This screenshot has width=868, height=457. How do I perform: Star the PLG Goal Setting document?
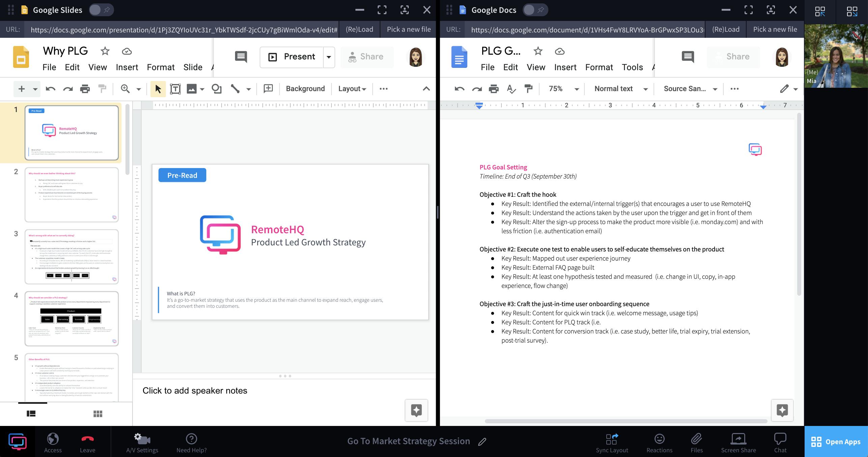[538, 51]
